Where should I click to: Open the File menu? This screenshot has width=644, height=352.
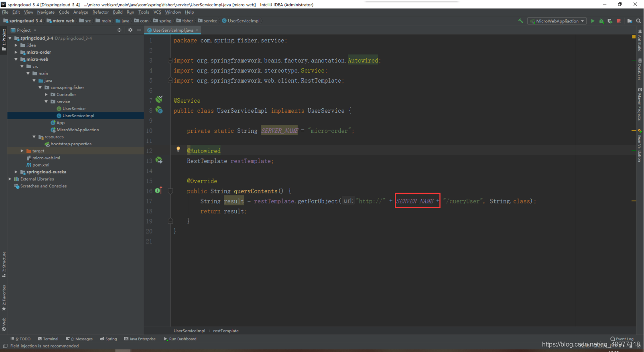pos(5,12)
